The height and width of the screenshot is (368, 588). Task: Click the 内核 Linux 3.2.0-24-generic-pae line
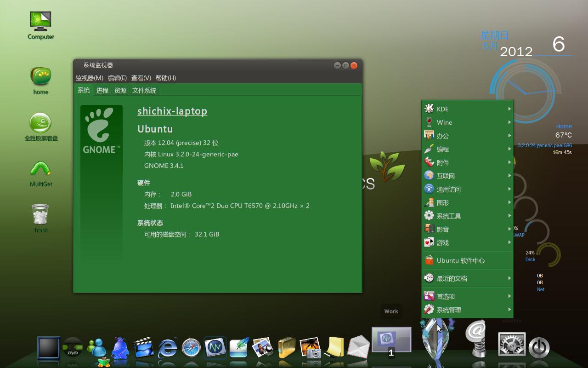[x=191, y=154]
